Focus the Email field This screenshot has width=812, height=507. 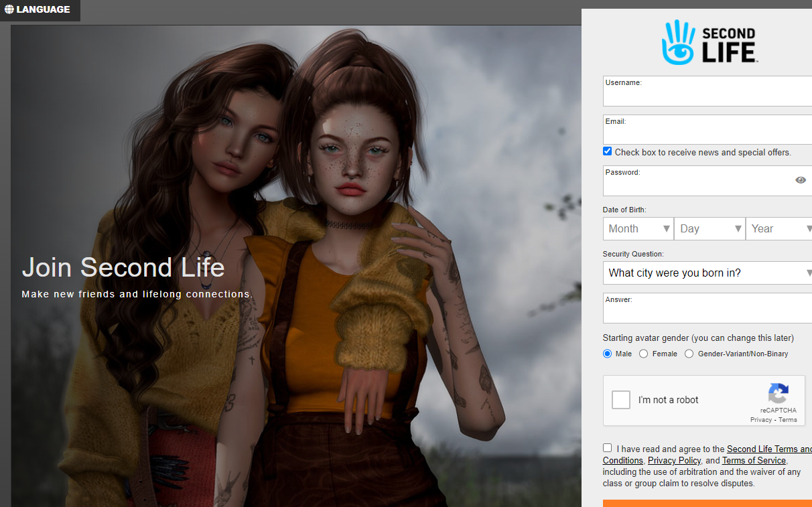click(x=707, y=130)
